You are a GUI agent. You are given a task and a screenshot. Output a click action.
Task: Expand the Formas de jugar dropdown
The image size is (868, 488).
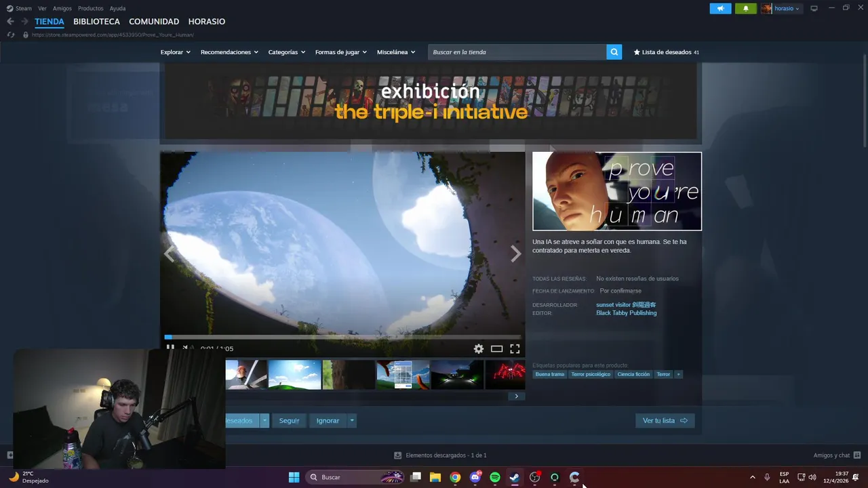coord(340,52)
